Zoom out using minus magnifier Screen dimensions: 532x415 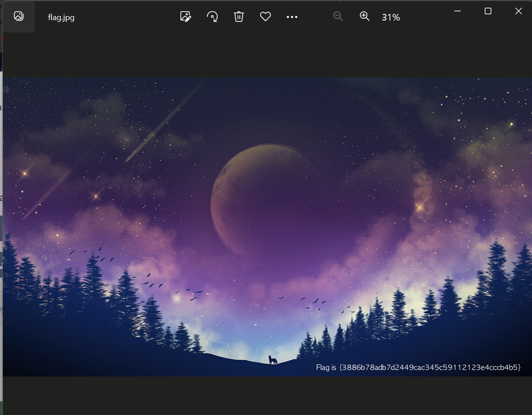(x=338, y=17)
